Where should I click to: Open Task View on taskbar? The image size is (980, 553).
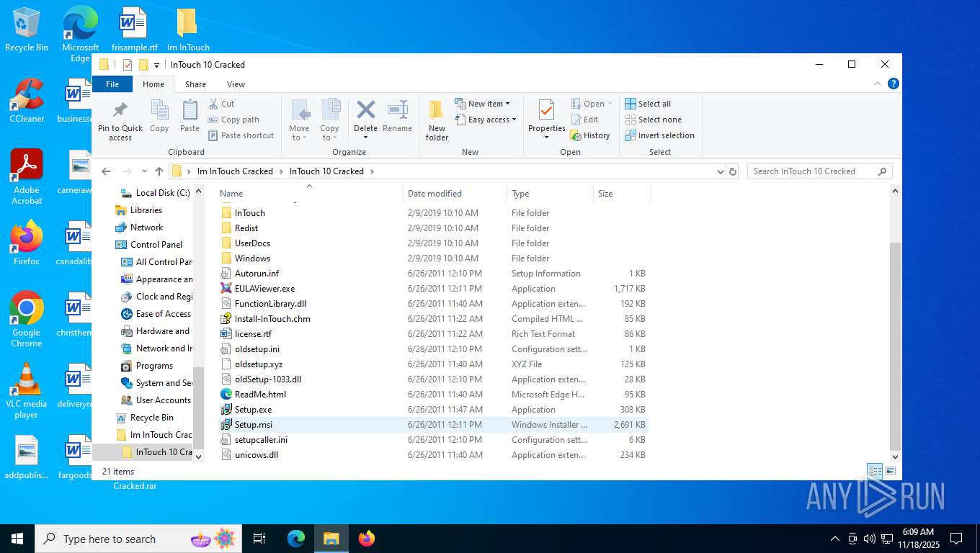[x=259, y=539]
